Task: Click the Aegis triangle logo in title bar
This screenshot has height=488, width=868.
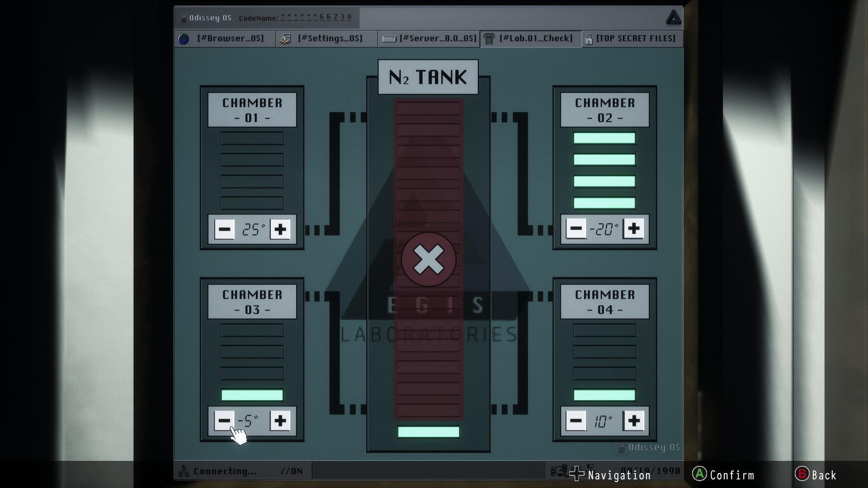Action: [674, 18]
